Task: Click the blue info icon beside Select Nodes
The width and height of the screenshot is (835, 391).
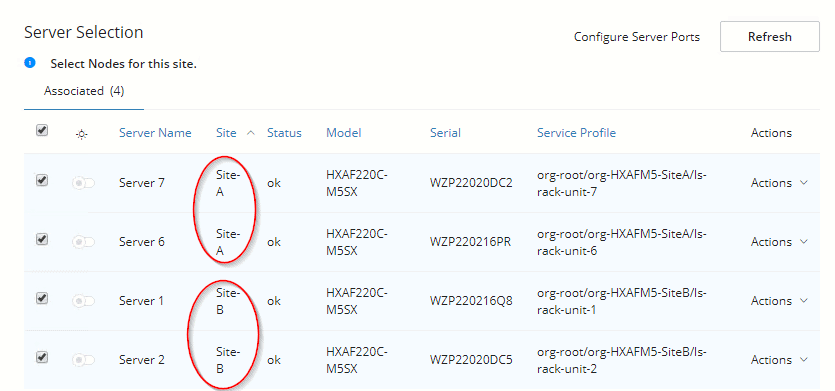Action: click(30, 63)
